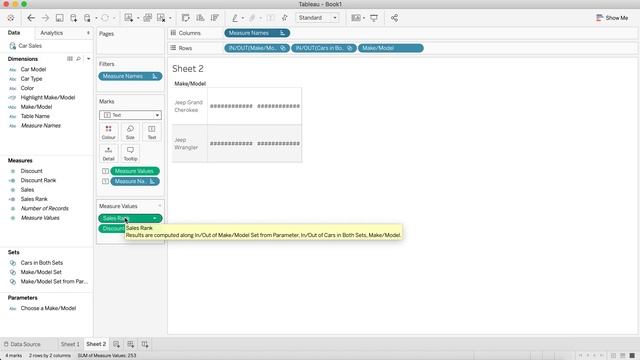The width and height of the screenshot is (640, 360).
Task: Click the Measure Names filter pill
Action: (130, 76)
